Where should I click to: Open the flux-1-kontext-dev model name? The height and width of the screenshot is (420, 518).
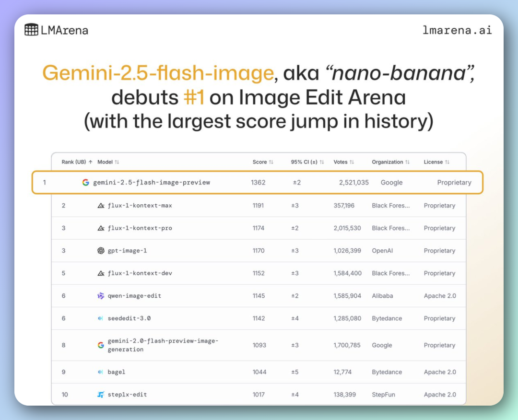pos(140,273)
